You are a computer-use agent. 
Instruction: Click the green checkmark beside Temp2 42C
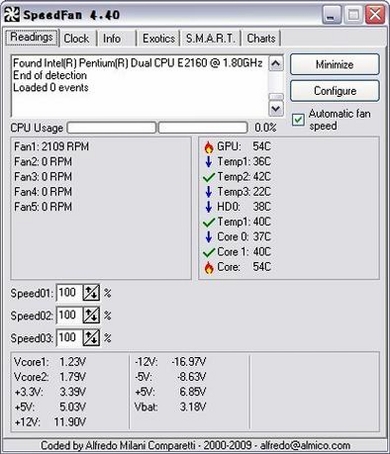[x=209, y=177]
